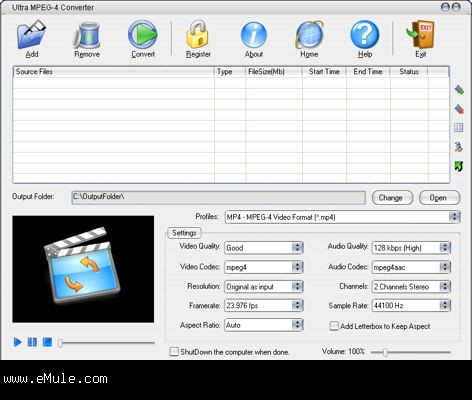Click the Type column header
Screen dimensions: 472x400
click(230, 72)
